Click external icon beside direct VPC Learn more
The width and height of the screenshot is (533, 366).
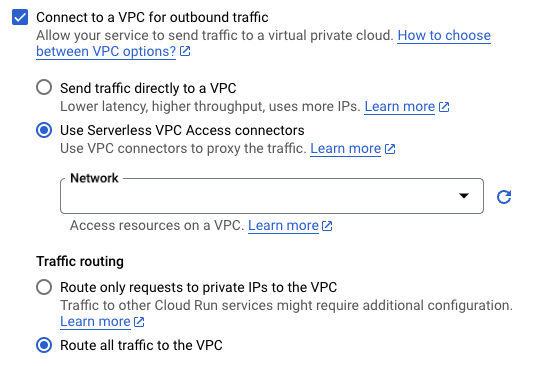[x=444, y=107]
